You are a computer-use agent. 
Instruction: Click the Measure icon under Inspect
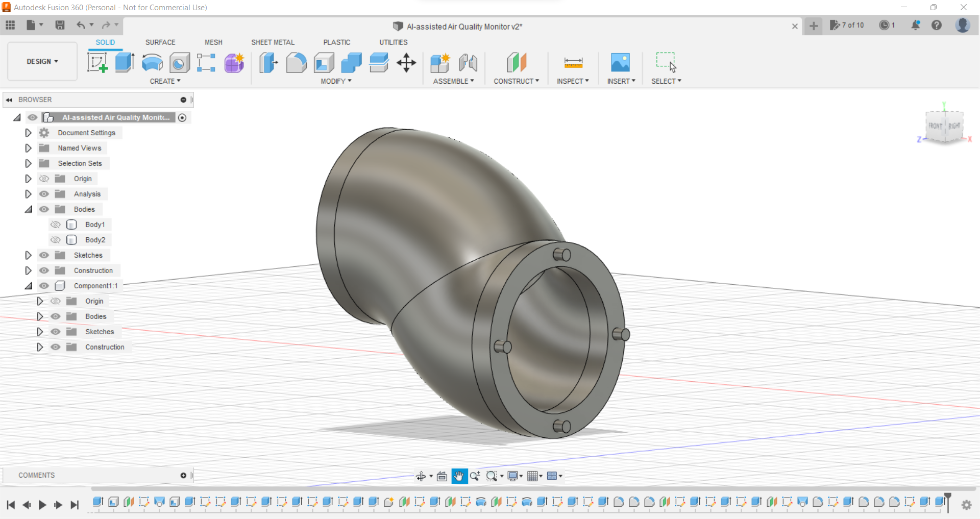(573, 63)
